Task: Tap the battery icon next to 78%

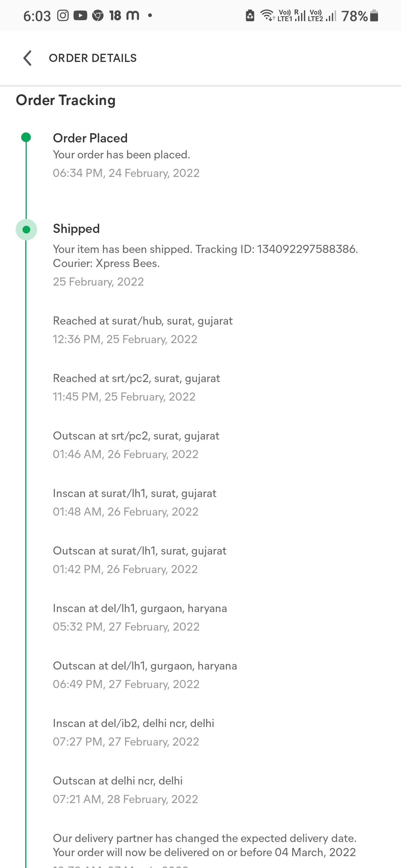Action: pyautogui.click(x=374, y=16)
